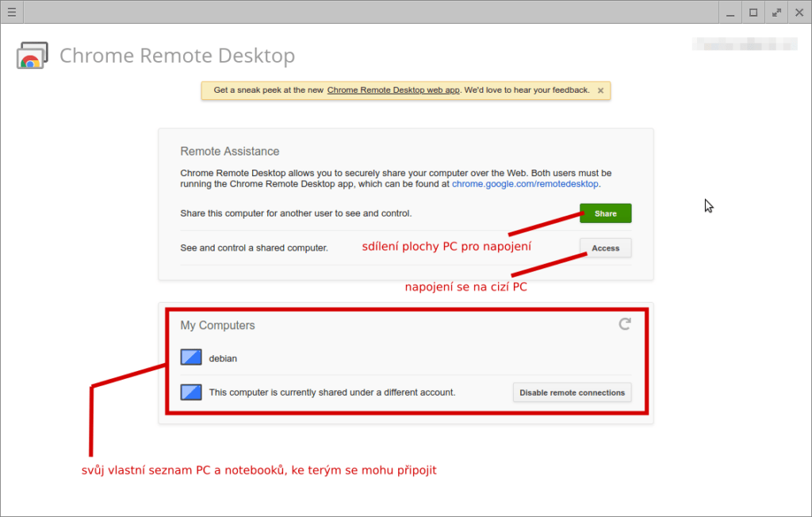Click "This computer is currently shared" message text
Viewport: 812px width, 517px height.
(x=332, y=393)
